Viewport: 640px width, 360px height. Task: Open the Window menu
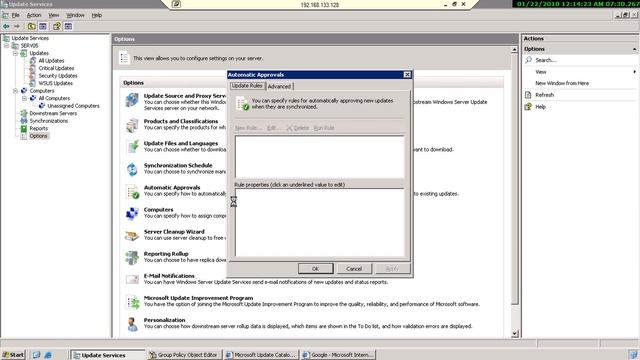pos(75,15)
